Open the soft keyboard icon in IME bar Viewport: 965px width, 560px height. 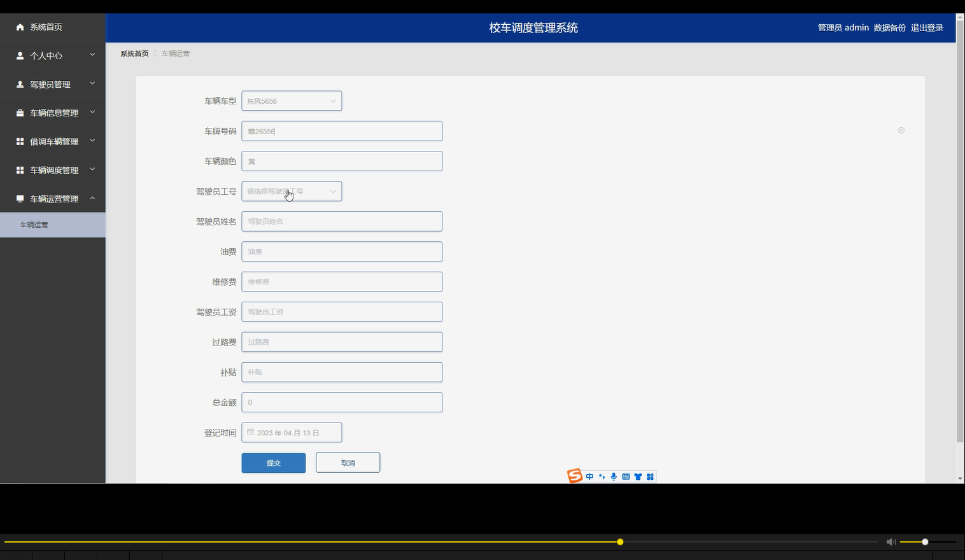[626, 477]
